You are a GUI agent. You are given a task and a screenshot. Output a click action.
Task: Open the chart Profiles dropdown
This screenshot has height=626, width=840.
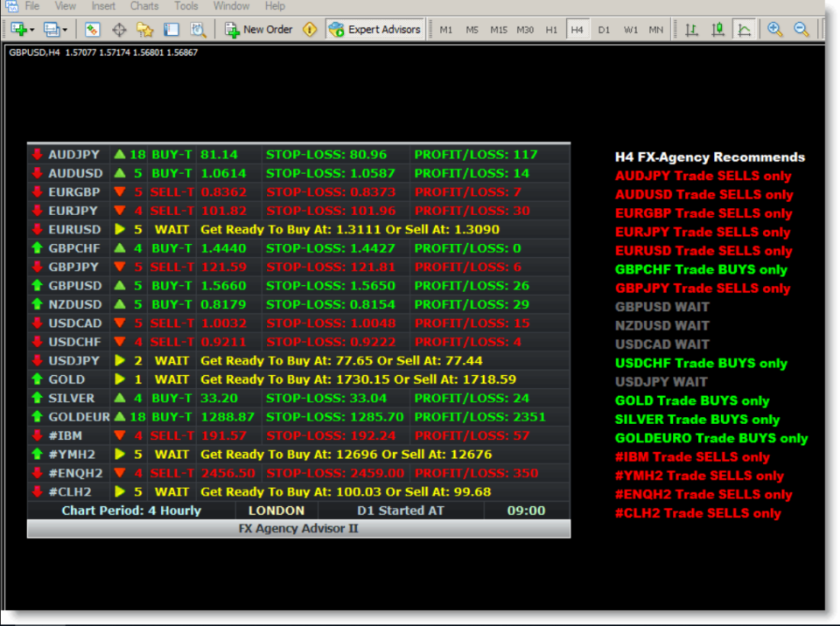(x=63, y=29)
